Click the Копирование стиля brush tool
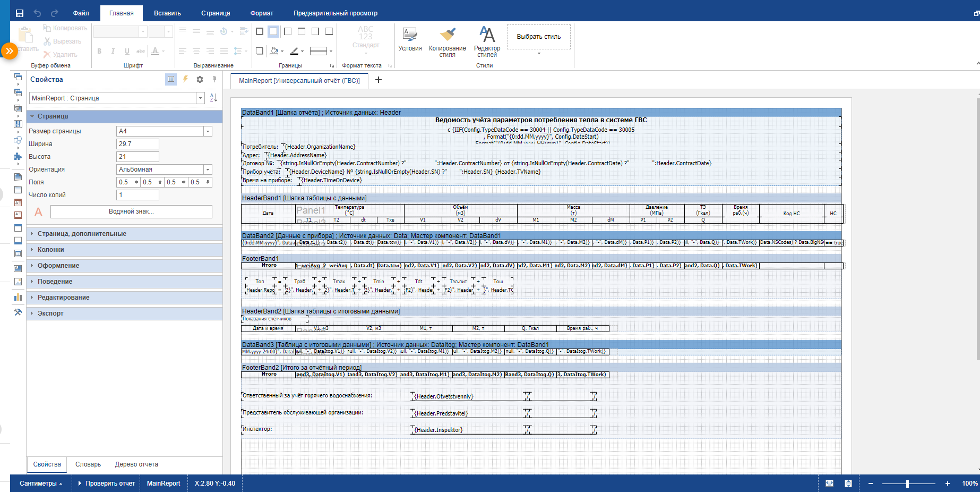980x492 pixels. 447,42
